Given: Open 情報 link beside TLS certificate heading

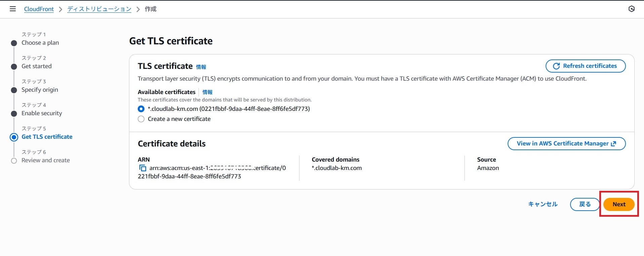Looking at the screenshot, I should click(201, 67).
